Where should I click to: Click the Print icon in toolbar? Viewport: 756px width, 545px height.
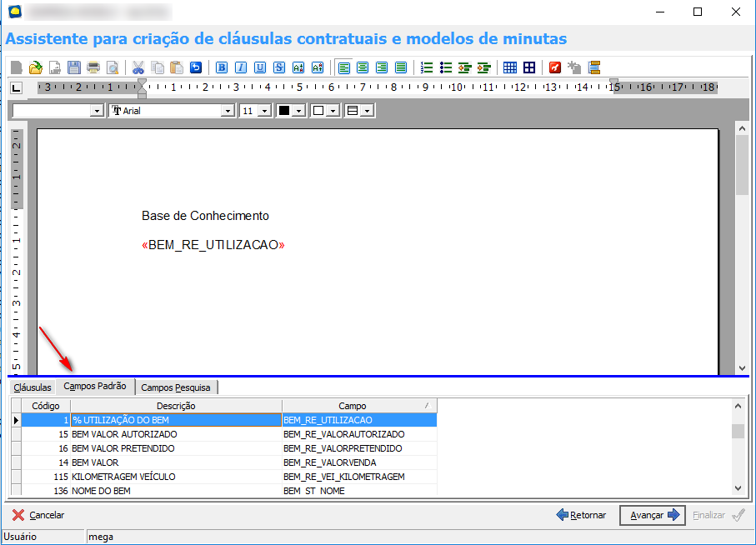(x=93, y=67)
